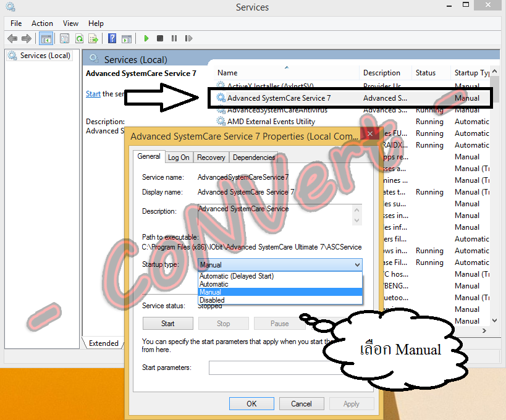
Task: Switch to the Dependencies tab
Action: point(254,157)
